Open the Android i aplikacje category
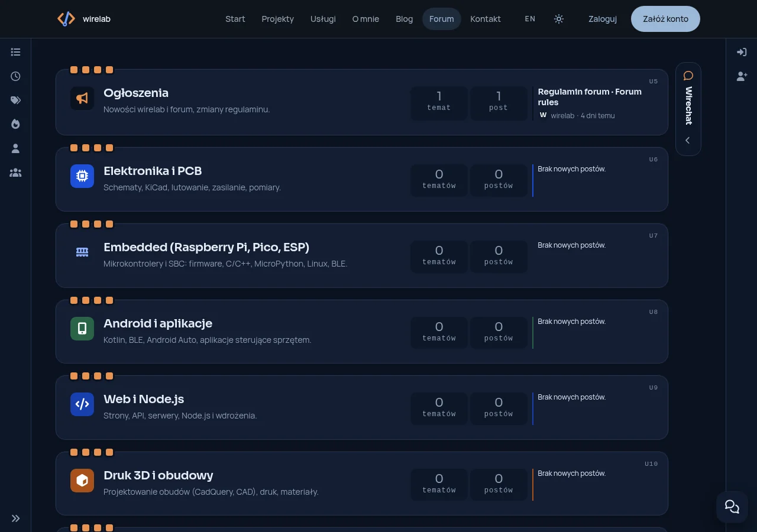The image size is (757, 532). click(158, 323)
